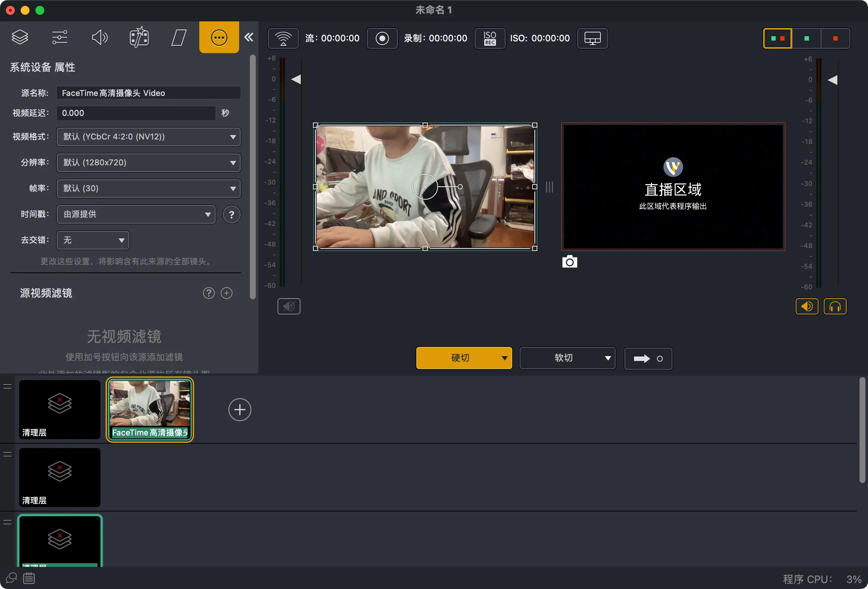Open the external display output icon
This screenshot has height=589, width=868.
pyautogui.click(x=592, y=38)
